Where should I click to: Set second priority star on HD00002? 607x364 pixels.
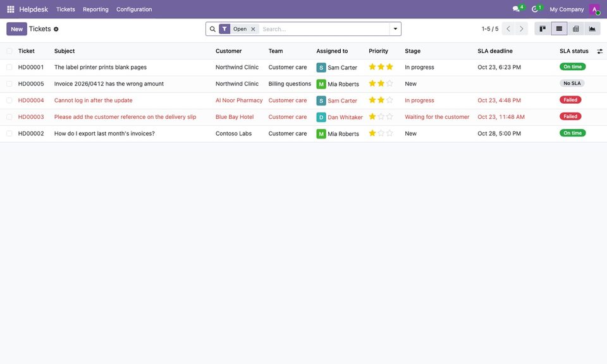click(x=381, y=133)
